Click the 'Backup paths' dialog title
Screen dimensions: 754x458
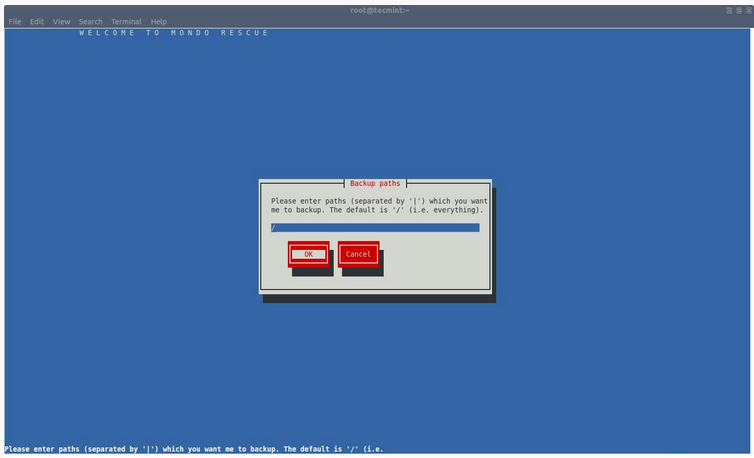tap(375, 184)
